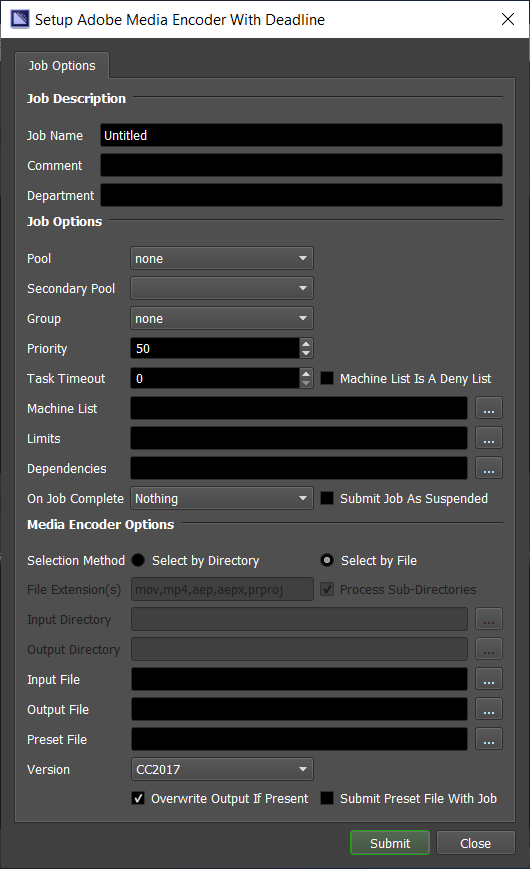
Task: Click the Input File text field
Action: click(299, 679)
